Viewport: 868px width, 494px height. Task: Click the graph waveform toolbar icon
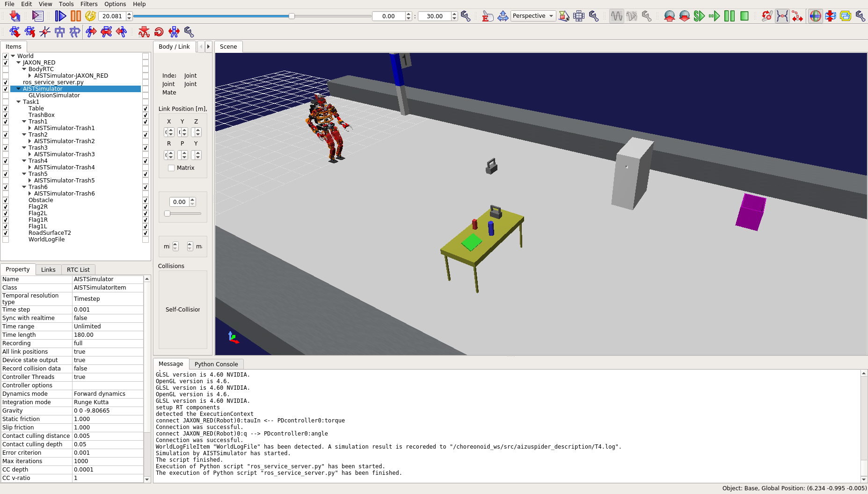[616, 16]
